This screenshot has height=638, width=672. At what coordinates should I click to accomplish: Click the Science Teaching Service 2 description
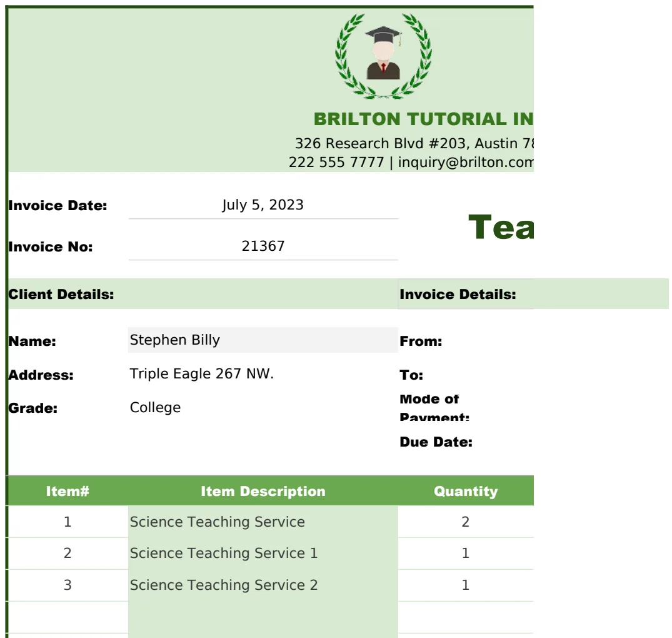click(x=263, y=585)
